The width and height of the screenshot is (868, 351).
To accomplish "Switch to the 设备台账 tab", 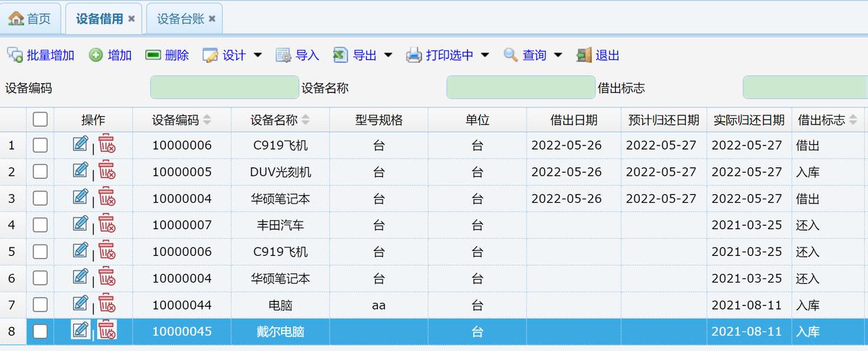I will pos(180,19).
